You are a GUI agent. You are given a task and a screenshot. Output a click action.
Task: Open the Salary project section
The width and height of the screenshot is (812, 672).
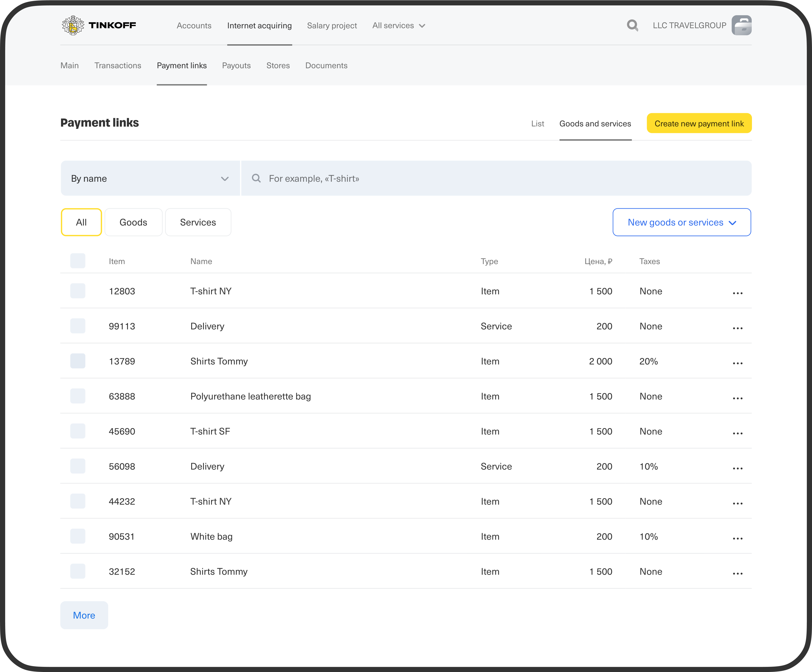click(332, 26)
